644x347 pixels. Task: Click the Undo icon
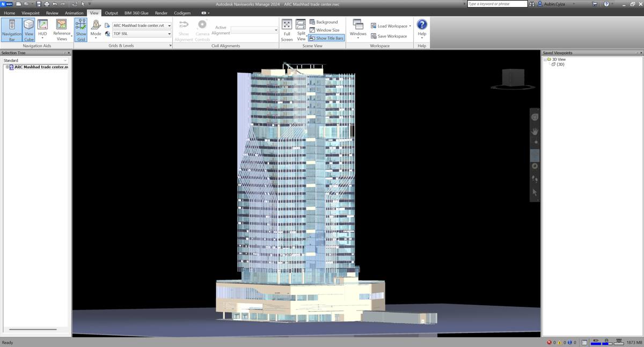[55, 4]
